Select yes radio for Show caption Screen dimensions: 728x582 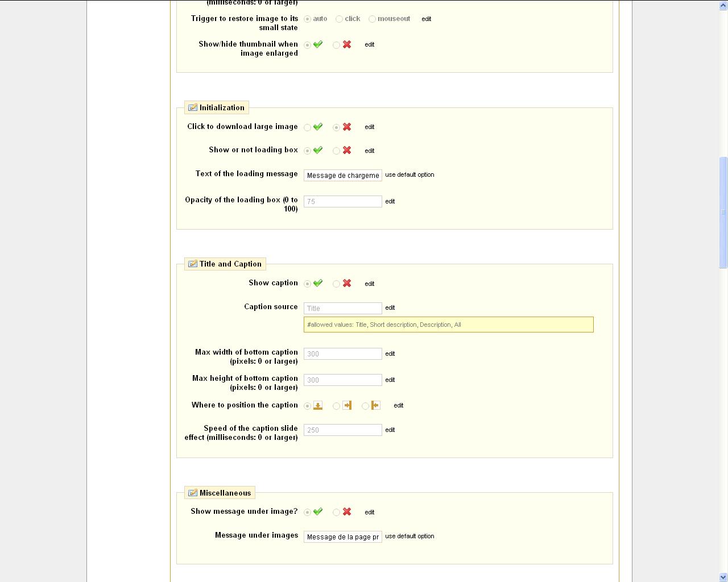click(307, 284)
